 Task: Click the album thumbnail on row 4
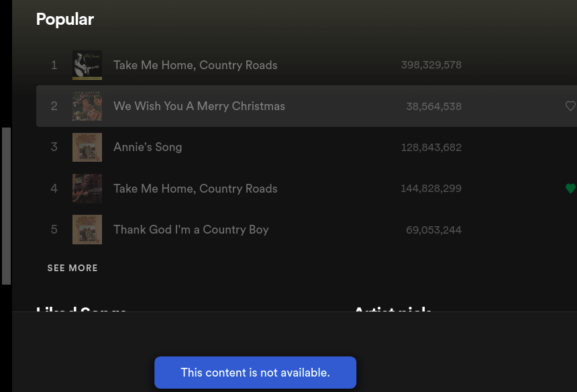point(87,189)
